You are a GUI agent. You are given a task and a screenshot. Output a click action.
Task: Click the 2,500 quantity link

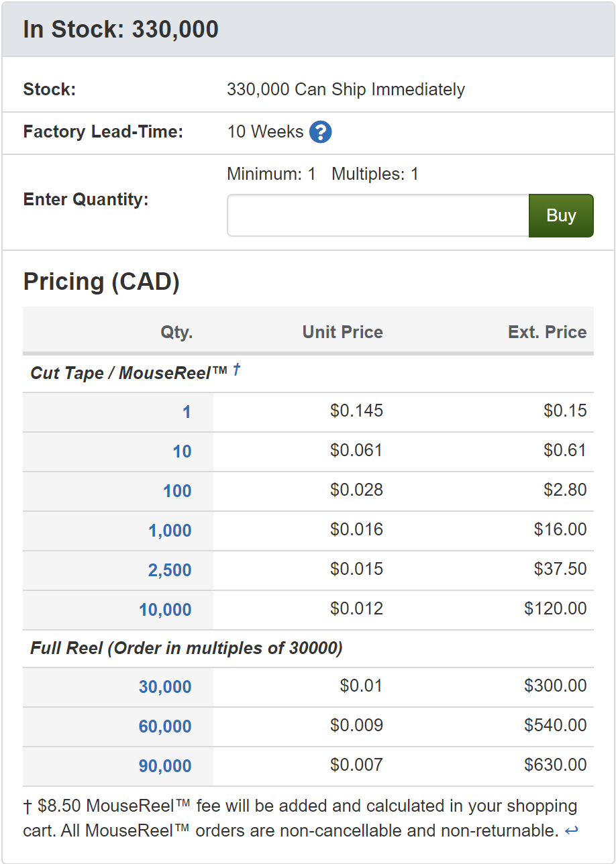[x=170, y=570]
